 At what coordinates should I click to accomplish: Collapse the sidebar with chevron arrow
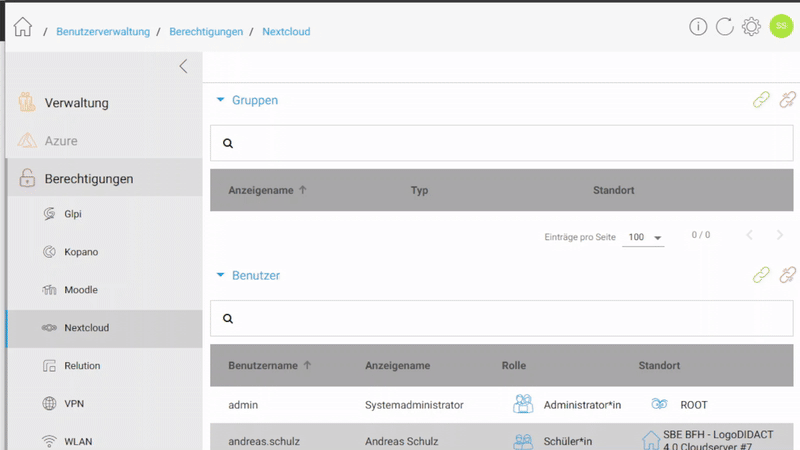point(183,66)
